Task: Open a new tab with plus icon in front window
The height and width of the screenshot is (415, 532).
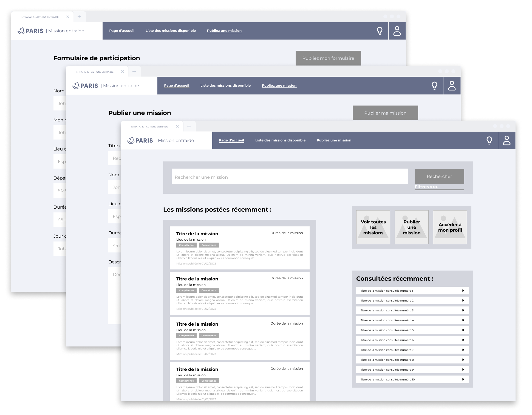Action: click(189, 126)
